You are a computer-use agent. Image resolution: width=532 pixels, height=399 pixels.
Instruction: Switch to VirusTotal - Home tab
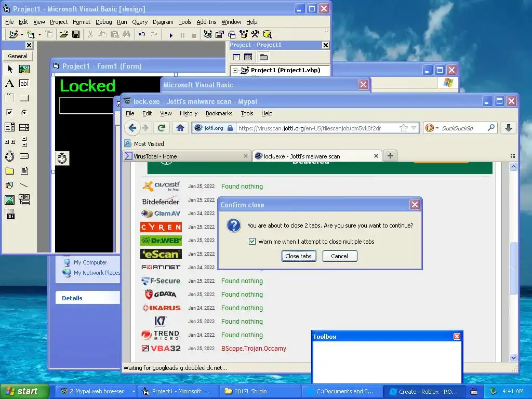[187, 156]
